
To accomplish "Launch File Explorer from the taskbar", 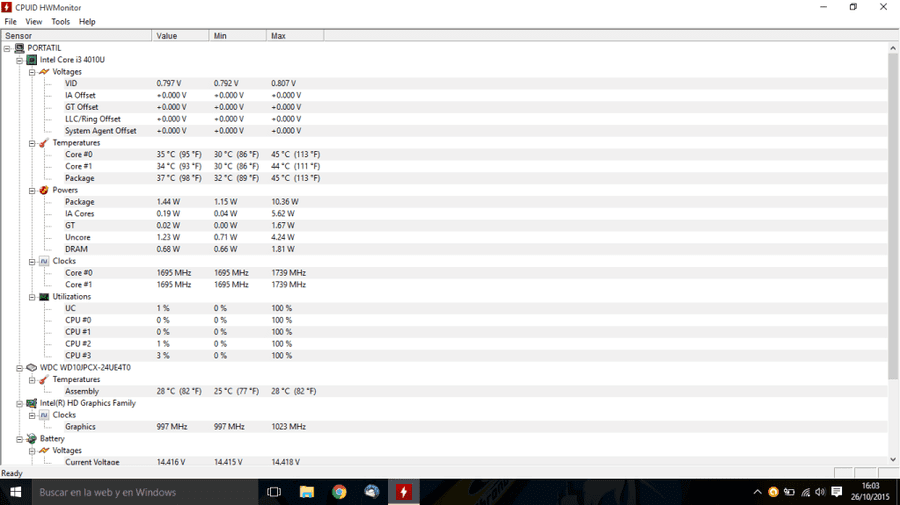I will pyautogui.click(x=307, y=492).
